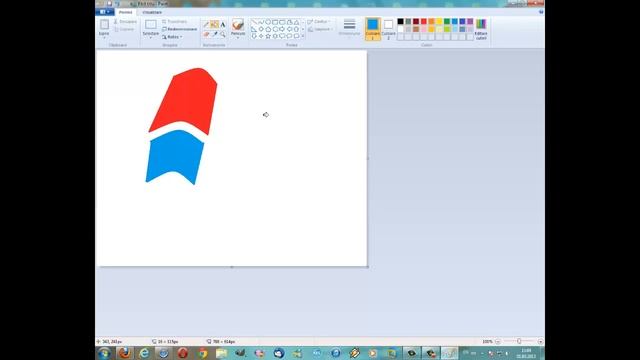Viewport: 640px width, 360px height.
Task: Click the canvas right-edge resize handle
Action: coord(368,158)
